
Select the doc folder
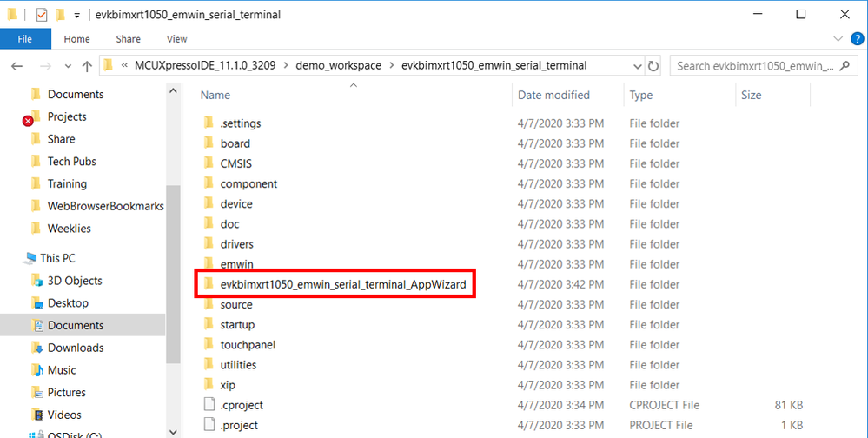click(x=229, y=223)
